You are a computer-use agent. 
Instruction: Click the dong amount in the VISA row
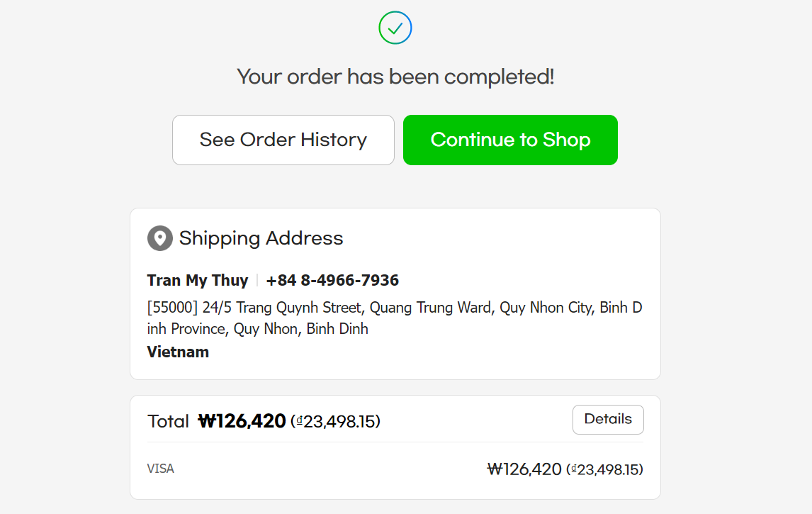click(x=604, y=469)
